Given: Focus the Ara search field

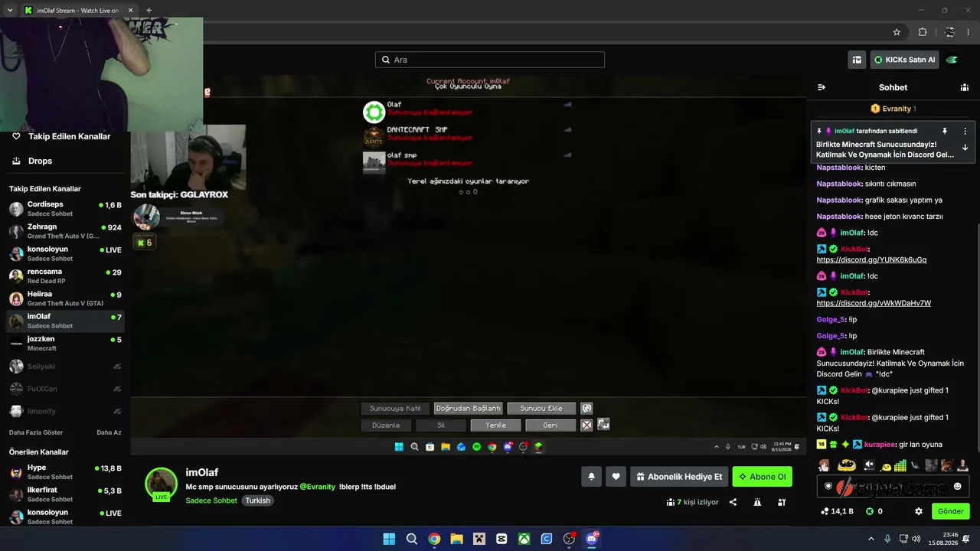Looking at the screenshot, I should coord(490,60).
